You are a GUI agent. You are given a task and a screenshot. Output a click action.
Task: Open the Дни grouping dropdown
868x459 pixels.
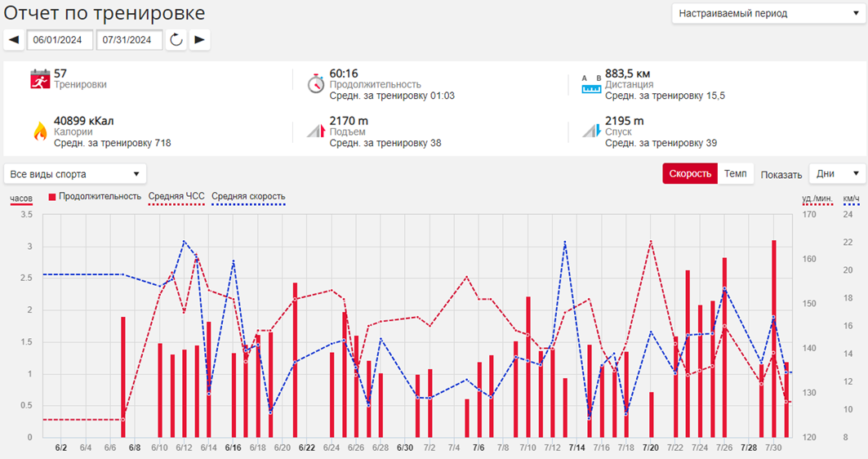[x=838, y=174]
